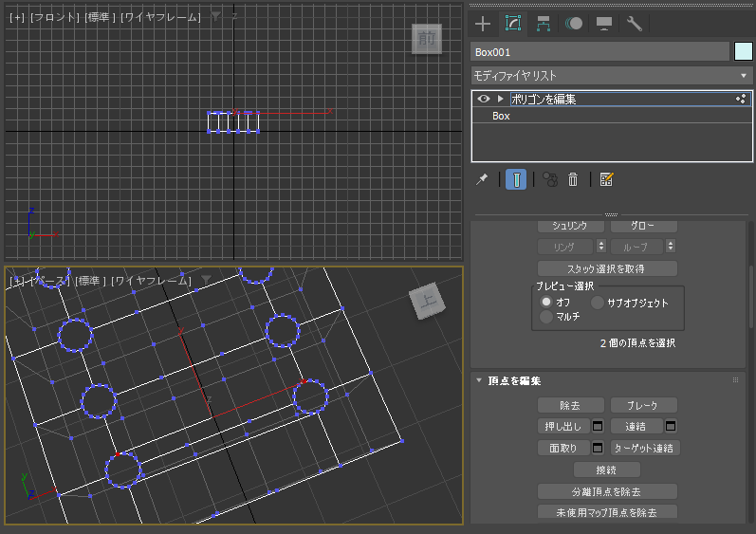Click the perspective viewport ViewCube 上 face
Image resolution: width=756 pixels, height=534 pixels.
click(x=427, y=302)
